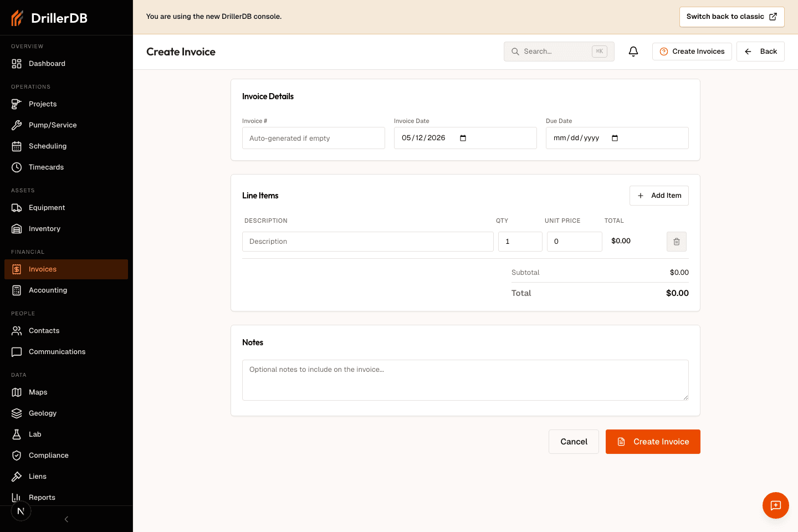Click the Inventory warehouse icon
The height and width of the screenshot is (532, 798).
coord(17,229)
